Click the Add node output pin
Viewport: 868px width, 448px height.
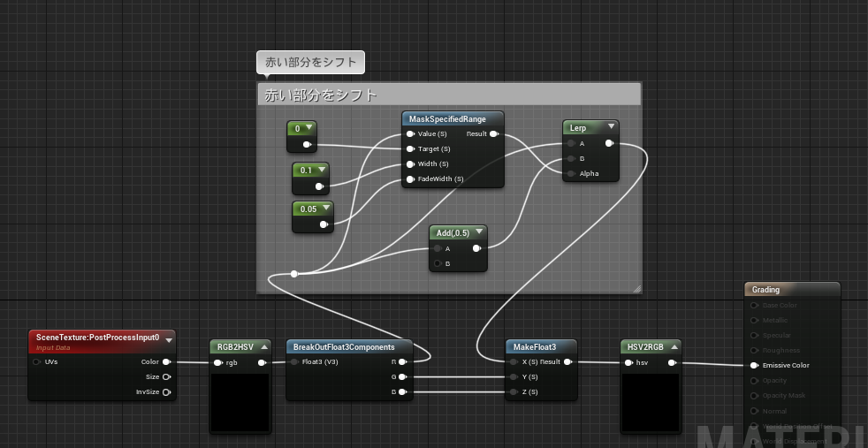[476, 248]
